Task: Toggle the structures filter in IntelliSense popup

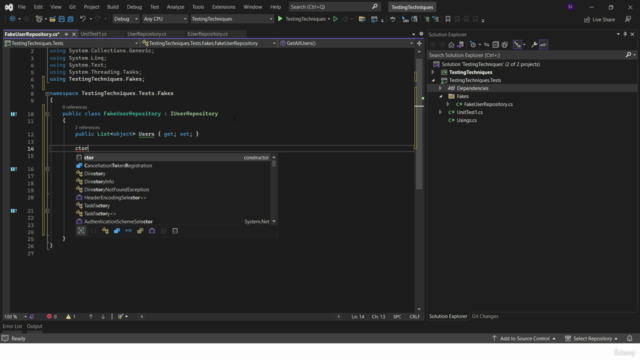Action: click(x=117, y=231)
